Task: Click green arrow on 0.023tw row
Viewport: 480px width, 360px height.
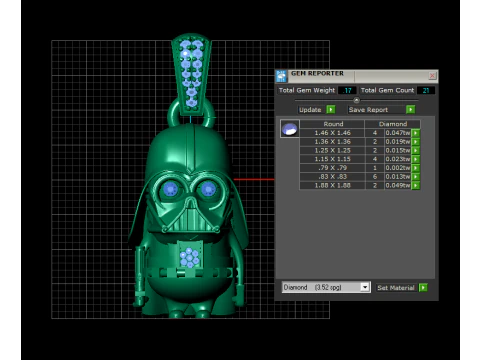Action: (x=416, y=159)
